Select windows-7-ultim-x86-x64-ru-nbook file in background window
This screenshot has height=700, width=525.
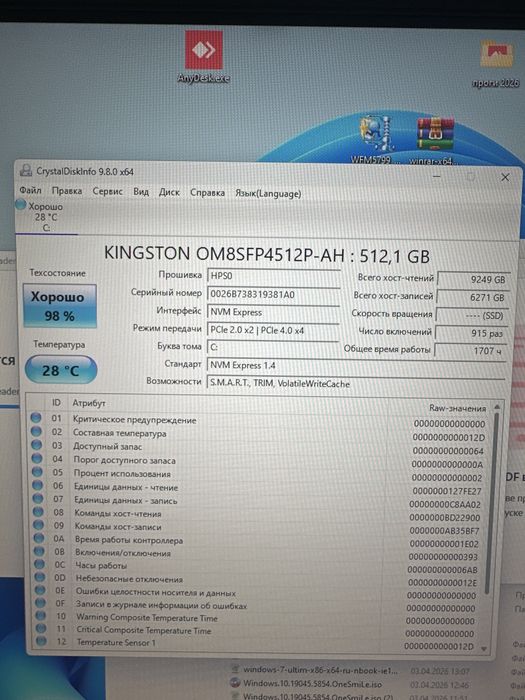click(321, 670)
